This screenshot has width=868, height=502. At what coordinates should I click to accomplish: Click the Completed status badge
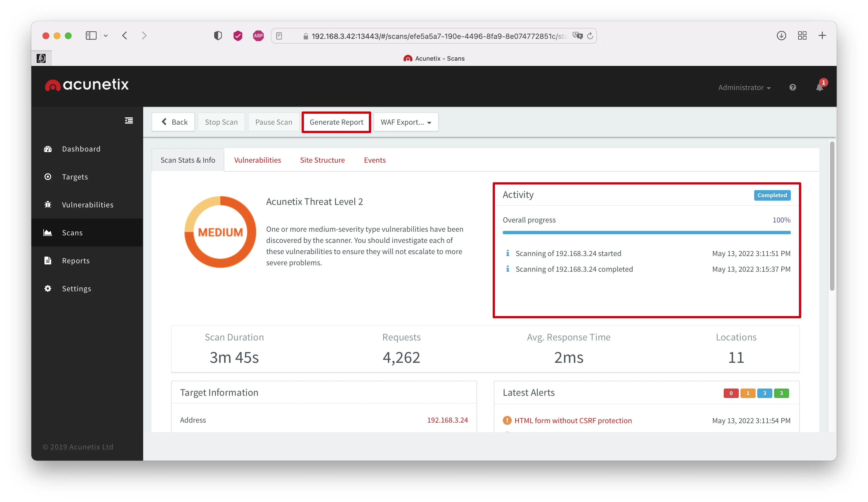point(772,195)
